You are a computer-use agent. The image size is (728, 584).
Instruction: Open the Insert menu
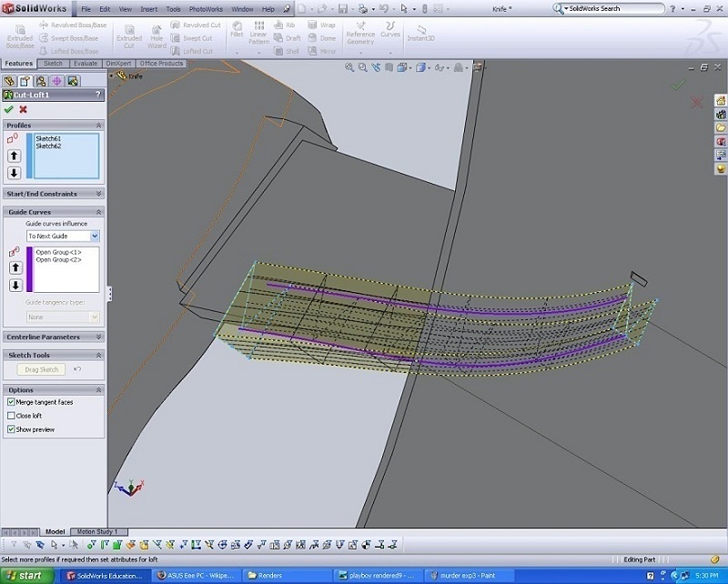click(x=148, y=8)
